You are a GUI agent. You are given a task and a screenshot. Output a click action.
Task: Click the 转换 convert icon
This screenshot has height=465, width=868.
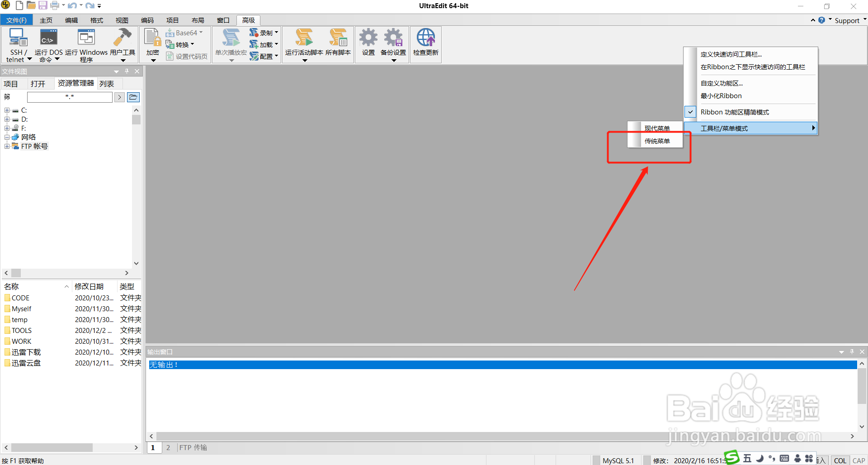click(170, 44)
